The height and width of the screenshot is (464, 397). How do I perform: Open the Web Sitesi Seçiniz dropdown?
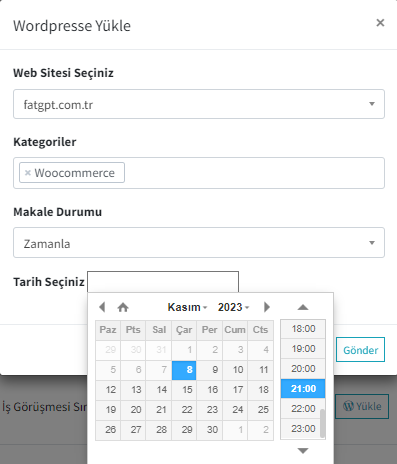(x=199, y=104)
